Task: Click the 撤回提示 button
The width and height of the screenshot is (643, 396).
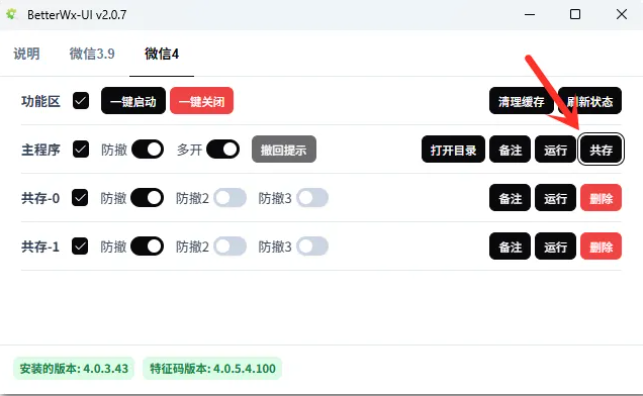Action: (284, 149)
